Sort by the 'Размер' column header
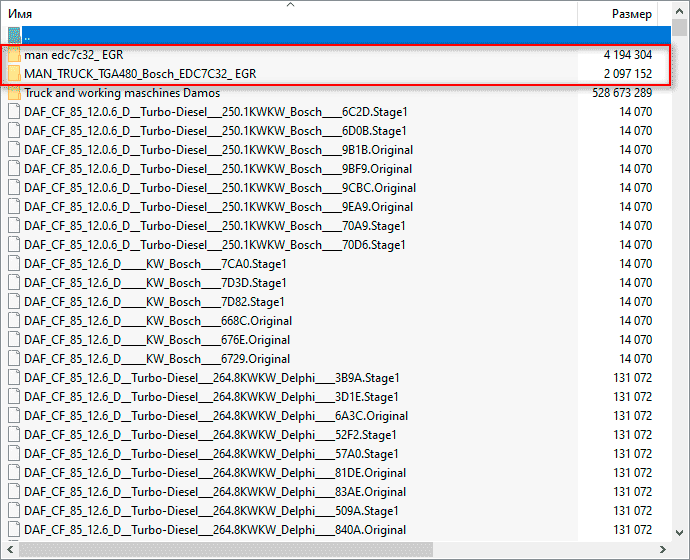The width and height of the screenshot is (690, 560). click(632, 14)
